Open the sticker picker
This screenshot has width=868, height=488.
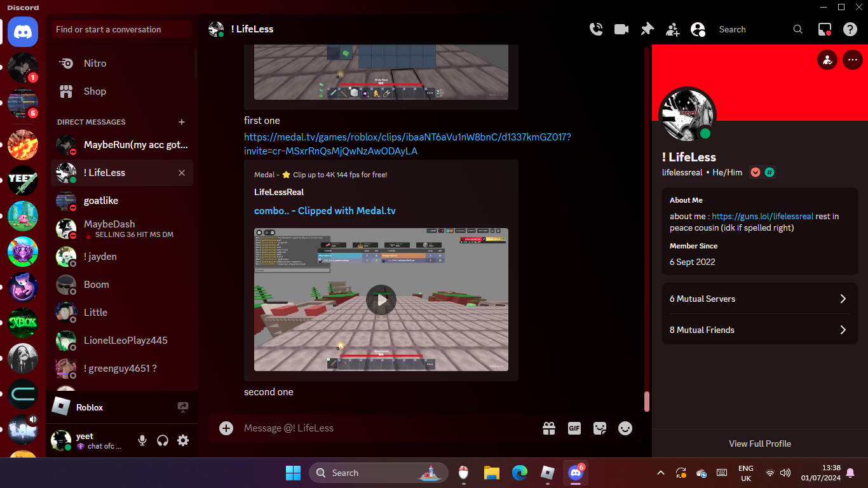coord(600,428)
